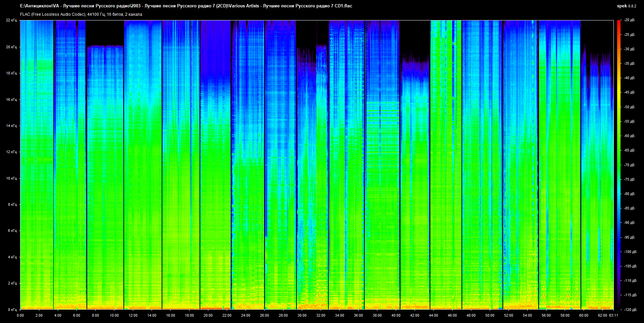Click the green middle of the dB color bar
644x323 pixels.
coord(619,165)
